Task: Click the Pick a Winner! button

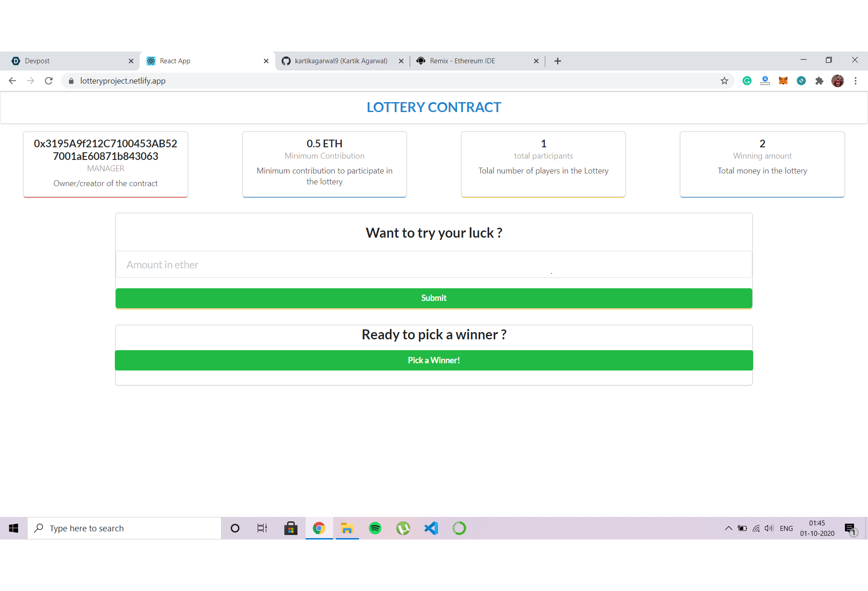Action: (x=434, y=361)
